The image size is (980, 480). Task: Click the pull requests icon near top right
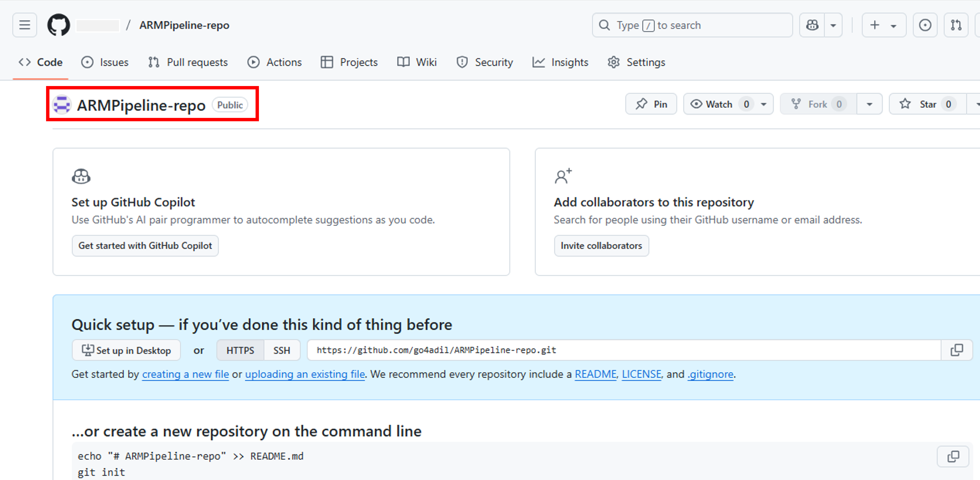coord(956,25)
